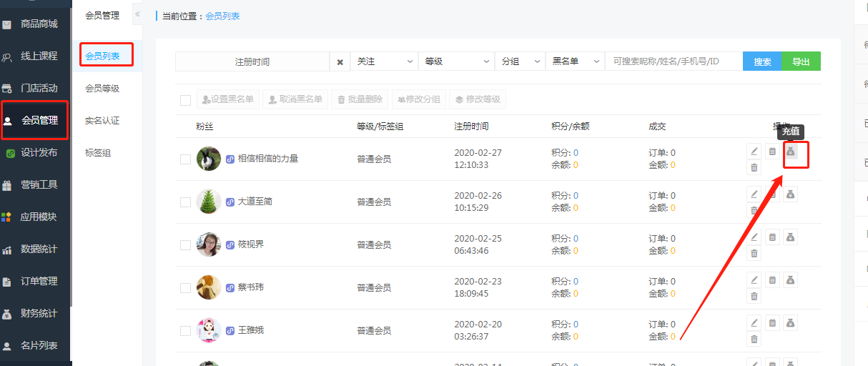Open the 实名认证 submenu item

click(102, 121)
